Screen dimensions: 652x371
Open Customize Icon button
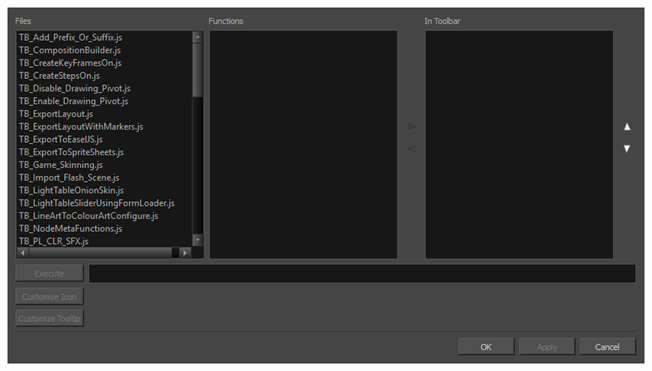click(x=49, y=297)
